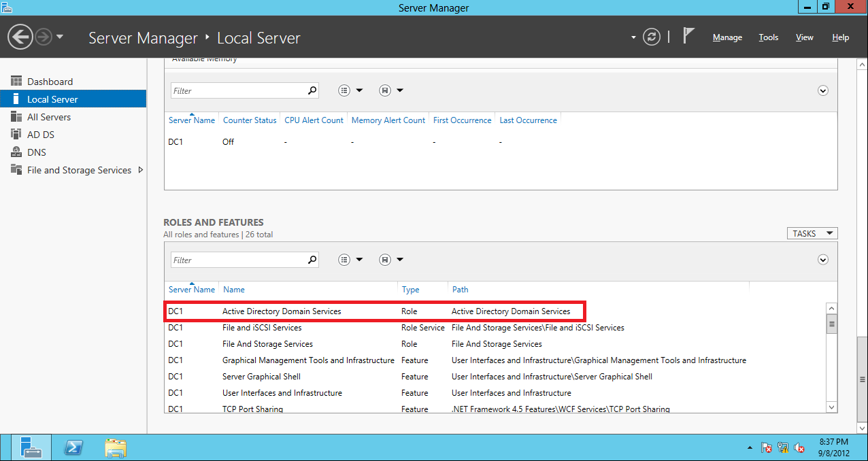Open the Manage menu
Viewport: 868px width, 461px height.
(727, 37)
